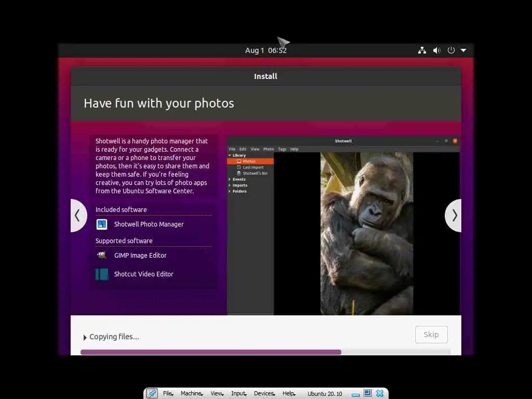
Task: Click the Ubuntu 20.10 VM name label
Action: (x=325, y=394)
